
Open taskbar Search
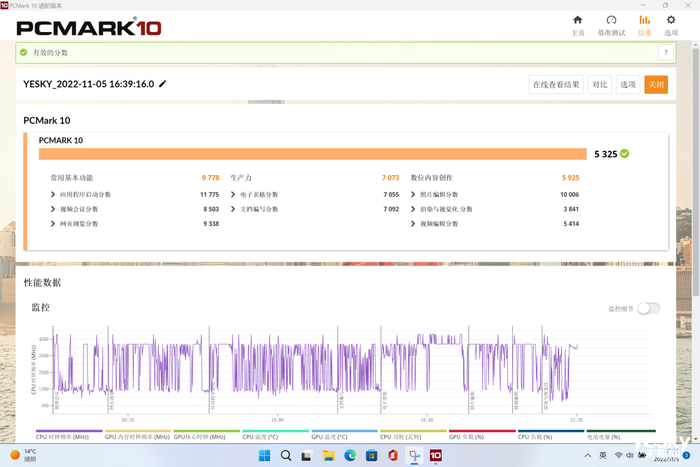point(286,455)
